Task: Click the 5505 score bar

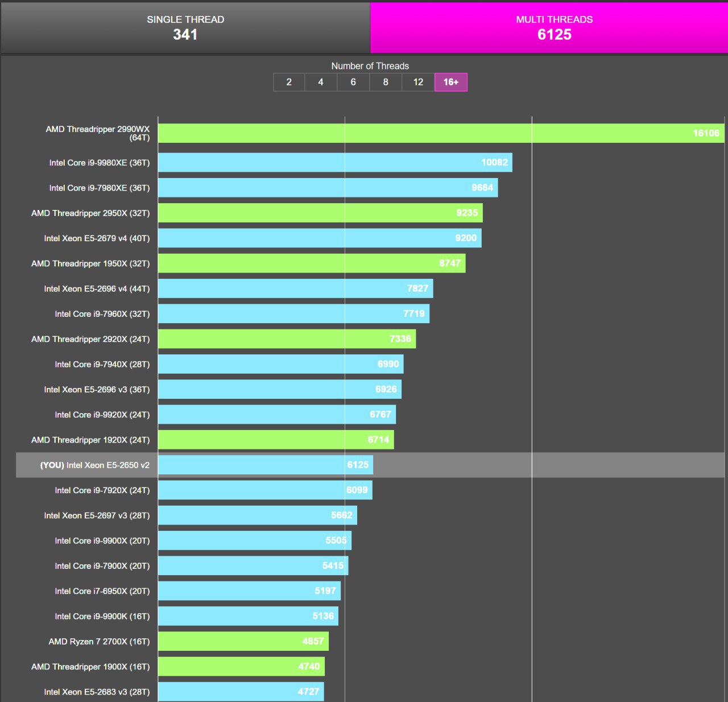Action: pyautogui.click(x=255, y=540)
